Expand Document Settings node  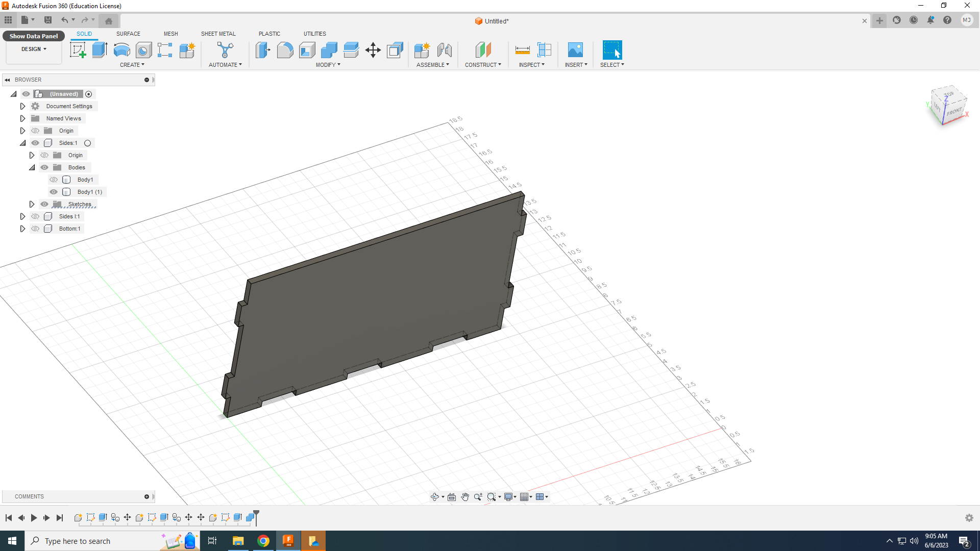click(x=22, y=106)
